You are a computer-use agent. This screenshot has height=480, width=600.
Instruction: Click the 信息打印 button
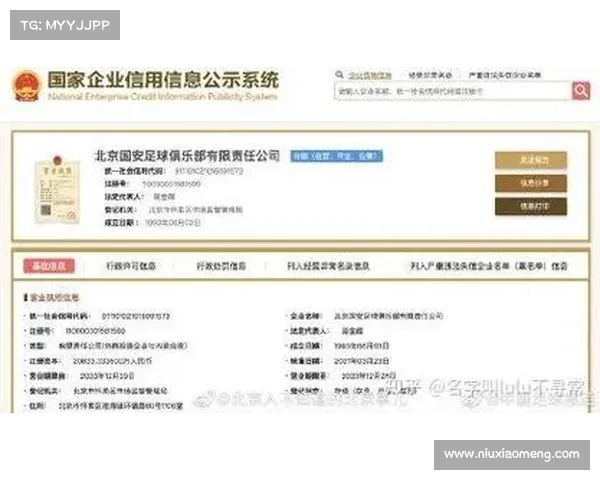(531, 206)
